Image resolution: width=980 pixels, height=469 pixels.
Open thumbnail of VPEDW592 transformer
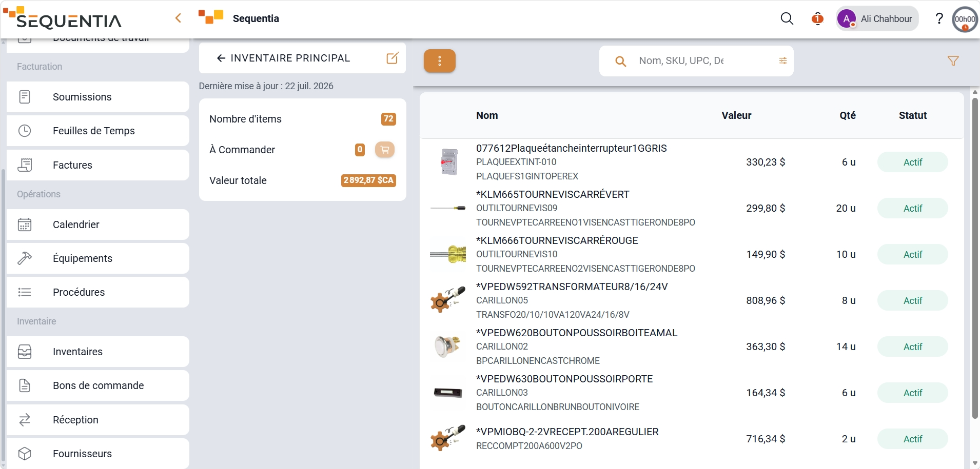click(x=448, y=300)
